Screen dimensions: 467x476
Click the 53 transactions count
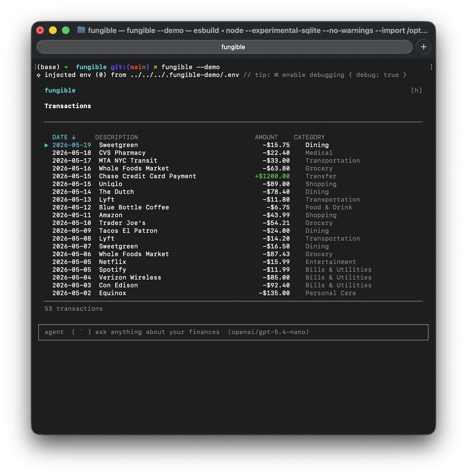coord(74,308)
